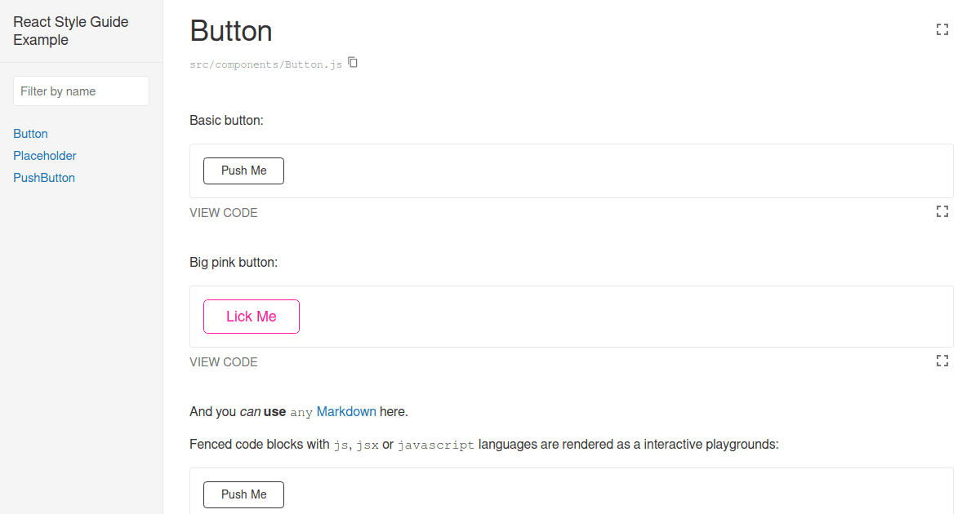
Task: Click the React Style Guide Example title
Action: tap(70, 30)
